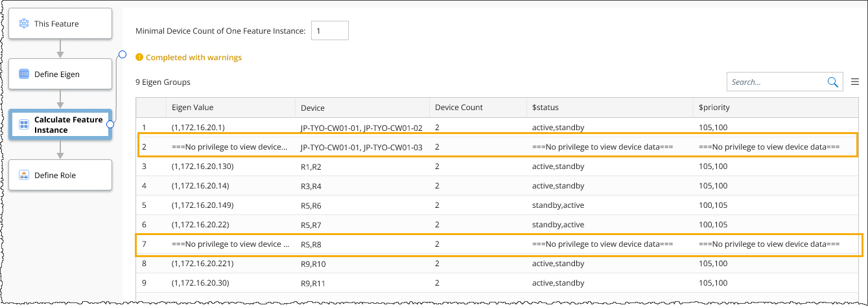The height and width of the screenshot is (307, 868).
Task: Select row 2 with JP-TYO-CW01-03 devices
Action: tap(361, 147)
